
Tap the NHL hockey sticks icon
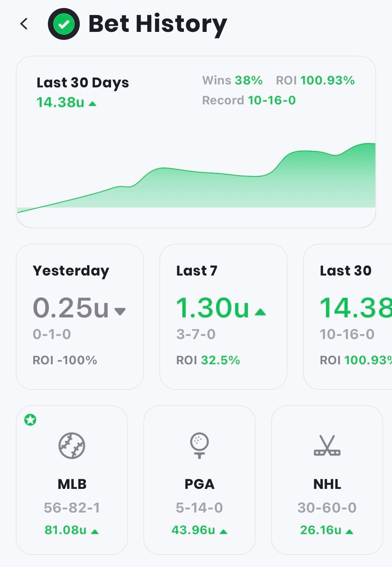327,446
